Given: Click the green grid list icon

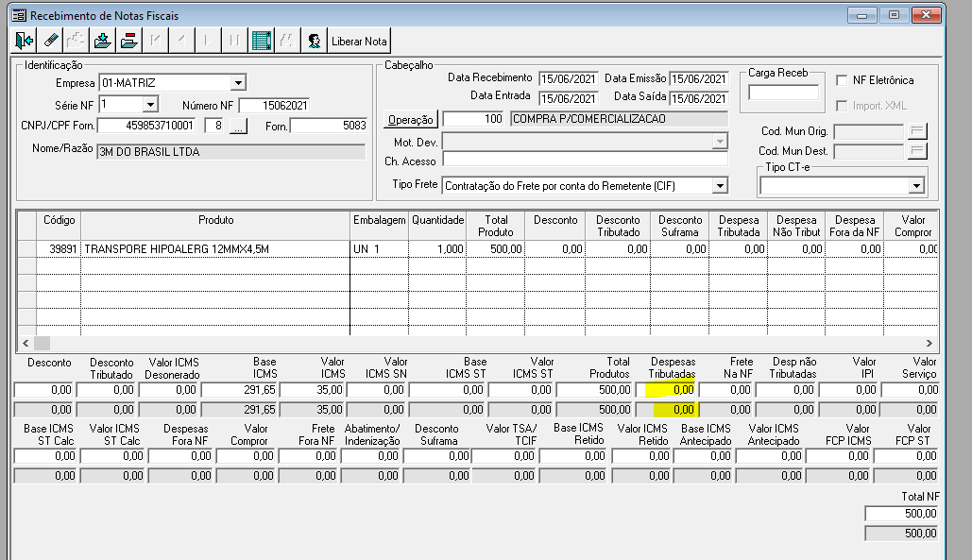Looking at the screenshot, I should click(x=262, y=41).
